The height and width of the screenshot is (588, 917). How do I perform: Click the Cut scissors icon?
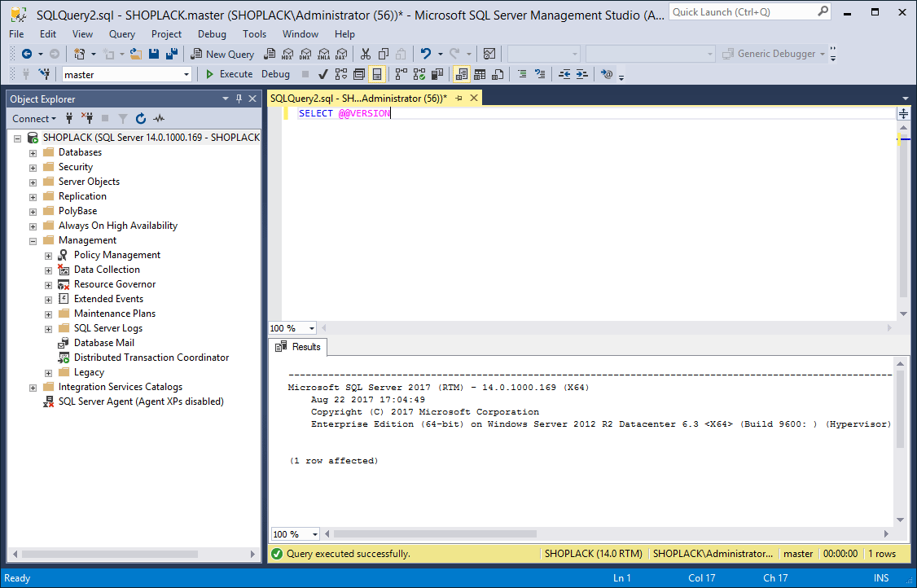366,54
